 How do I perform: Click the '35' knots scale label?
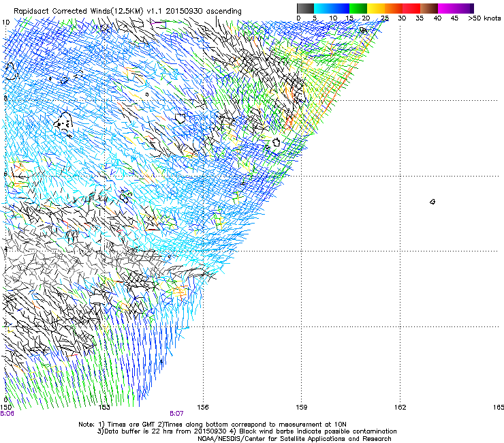point(420,18)
